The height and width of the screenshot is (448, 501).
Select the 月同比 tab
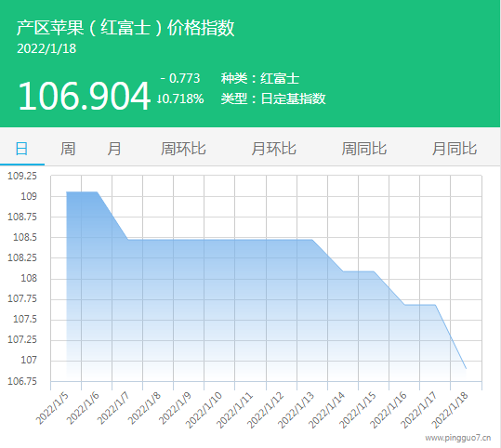(x=455, y=149)
